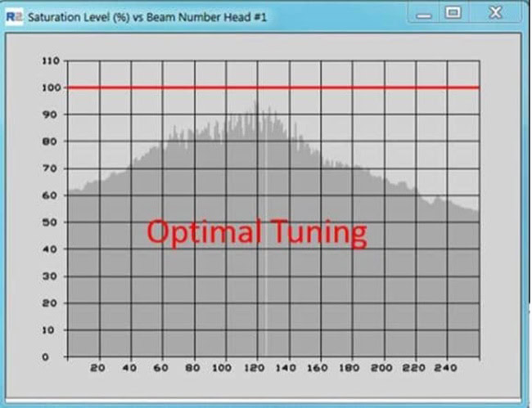Click the 110 label on the vertical axis
This screenshot has width=532, height=408.
point(50,61)
